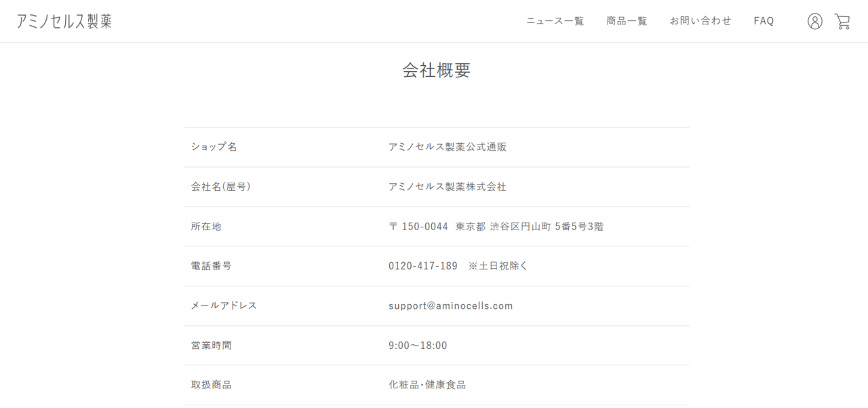Open the user account icon
This screenshot has width=868, height=408.
click(814, 21)
